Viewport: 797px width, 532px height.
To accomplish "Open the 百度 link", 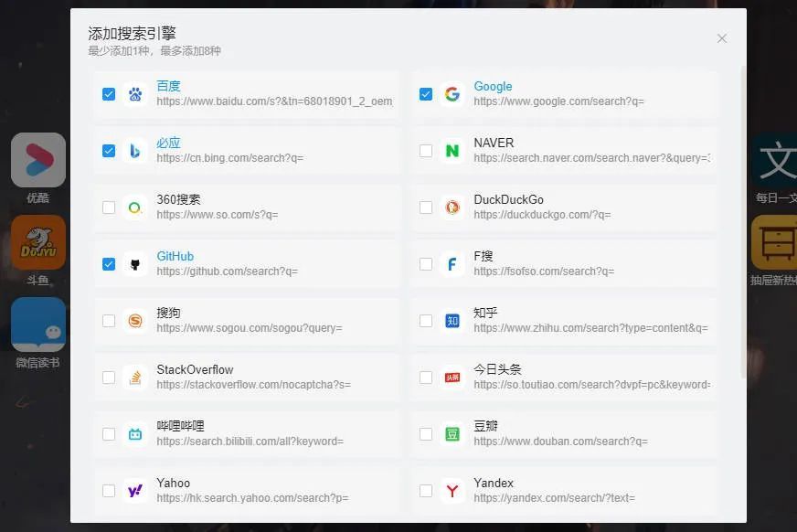I will click(166, 86).
